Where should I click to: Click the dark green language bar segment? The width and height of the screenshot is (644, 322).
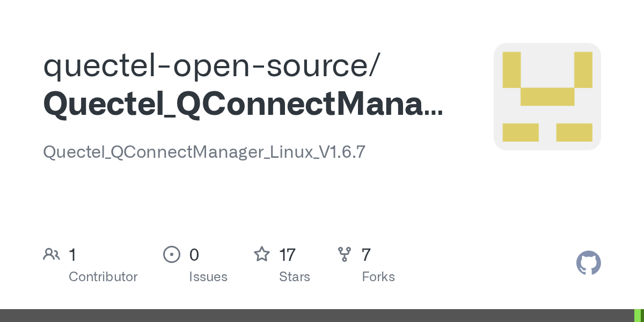(642, 316)
